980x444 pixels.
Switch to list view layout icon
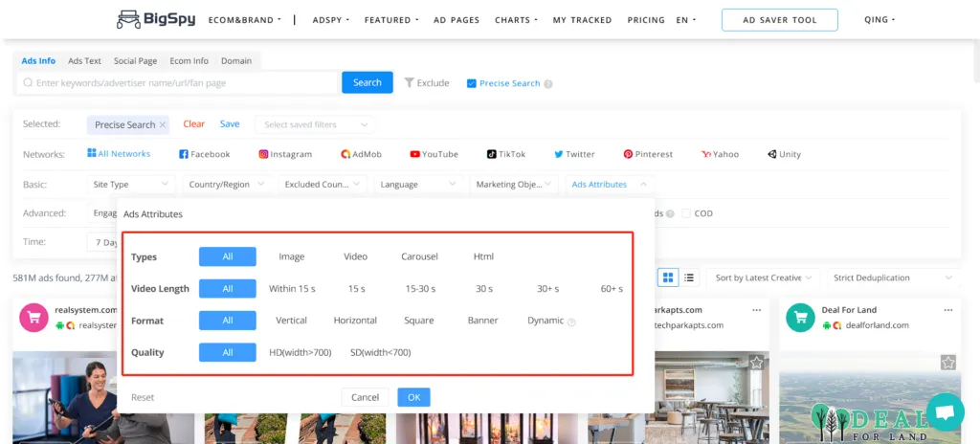[x=689, y=277]
